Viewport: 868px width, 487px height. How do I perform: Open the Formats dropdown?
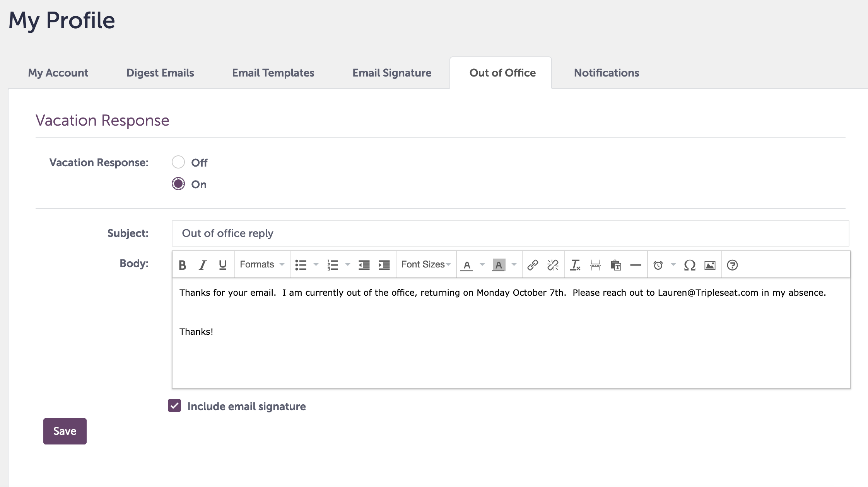coord(262,265)
